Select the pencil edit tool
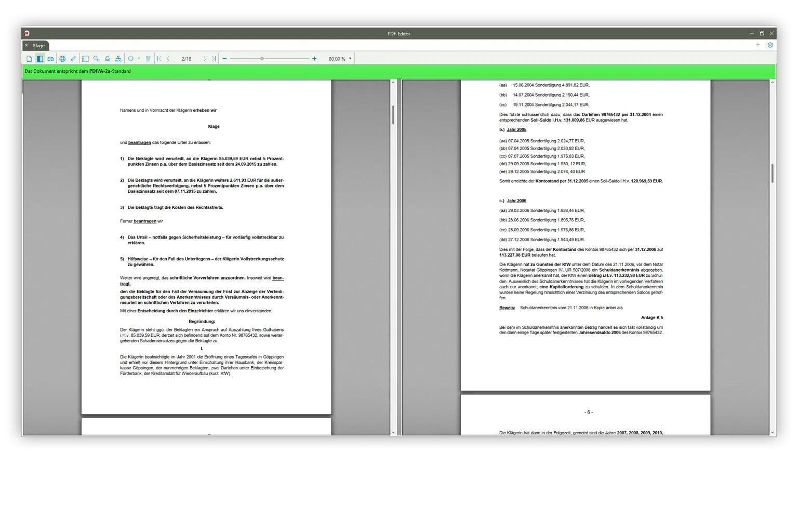Screen dimensions: 798x532 click(x=73, y=59)
